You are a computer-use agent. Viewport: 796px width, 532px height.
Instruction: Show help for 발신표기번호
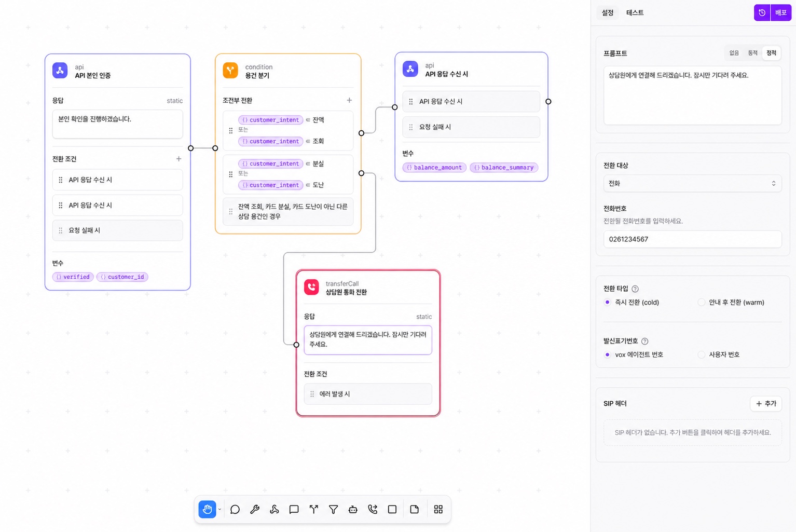point(644,341)
